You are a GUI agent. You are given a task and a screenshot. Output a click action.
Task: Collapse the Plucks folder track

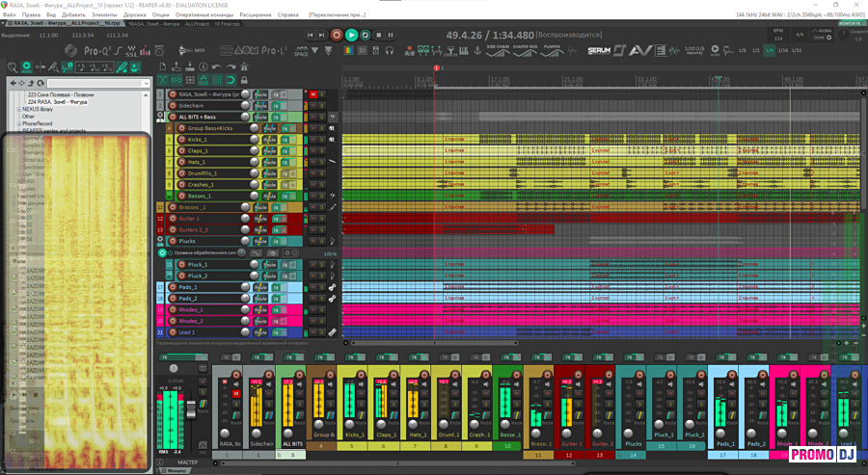click(160, 241)
